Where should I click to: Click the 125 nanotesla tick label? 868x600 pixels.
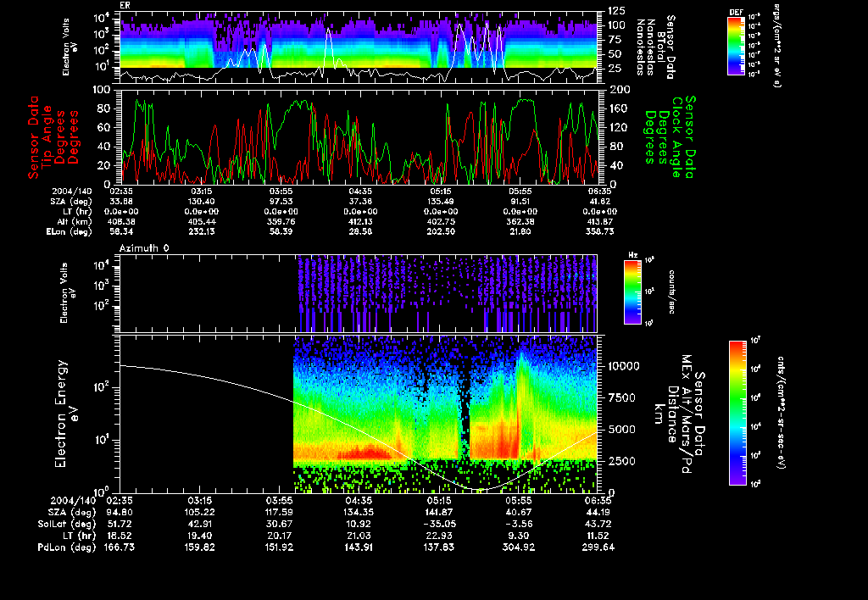[x=617, y=10]
